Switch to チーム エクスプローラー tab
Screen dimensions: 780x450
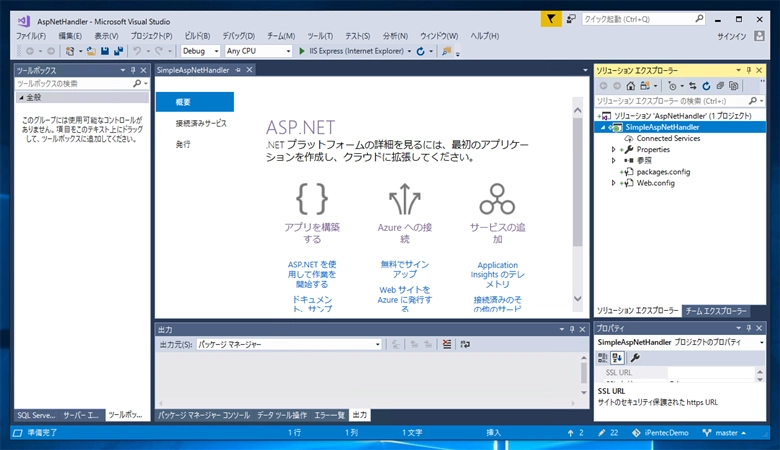716,311
